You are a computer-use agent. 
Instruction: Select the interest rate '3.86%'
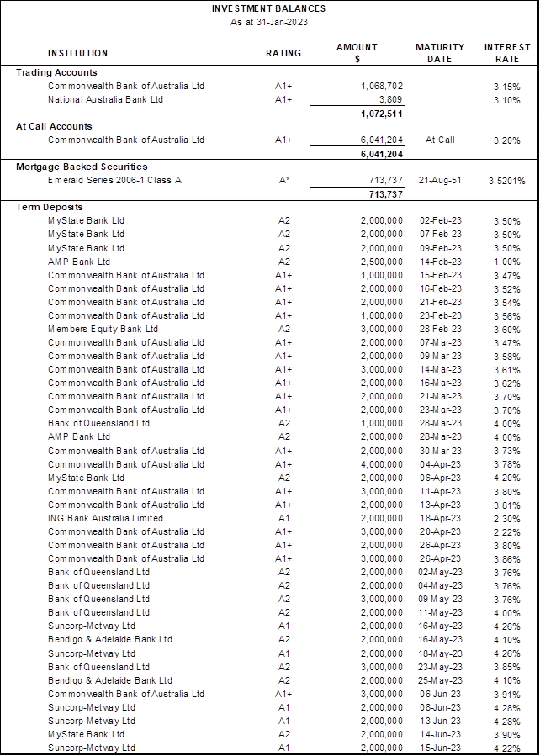click(506, 559)
